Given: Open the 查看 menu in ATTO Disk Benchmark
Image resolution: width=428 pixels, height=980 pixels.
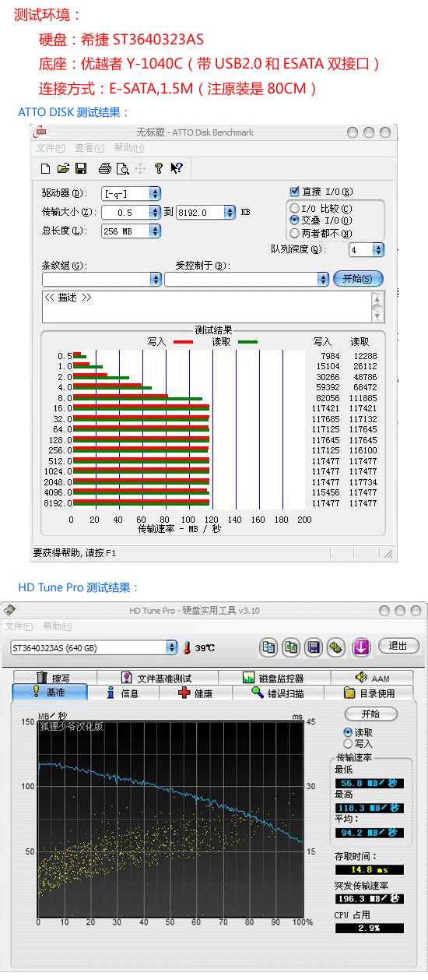Looking at the screenshot, I should click(x=89, y=148).
